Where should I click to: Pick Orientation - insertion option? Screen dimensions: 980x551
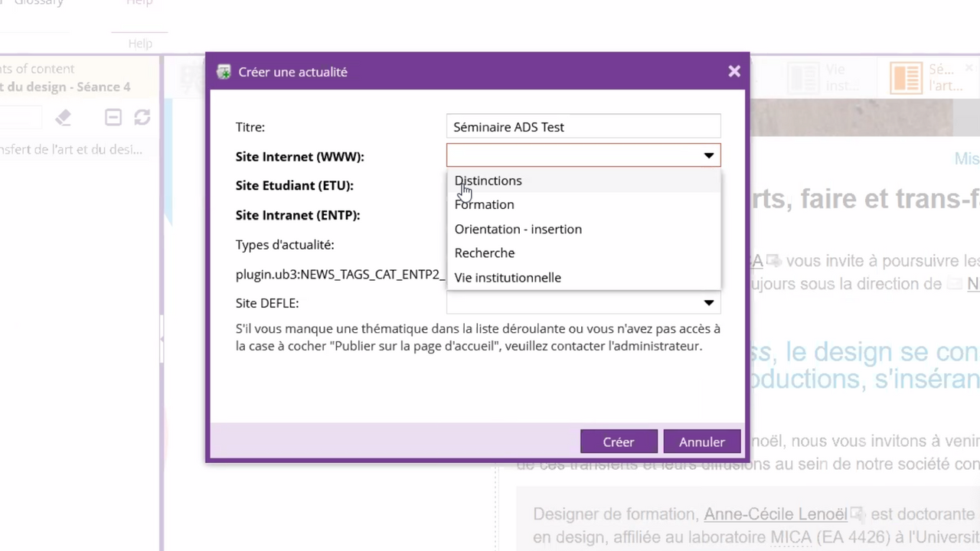(518, 229)
